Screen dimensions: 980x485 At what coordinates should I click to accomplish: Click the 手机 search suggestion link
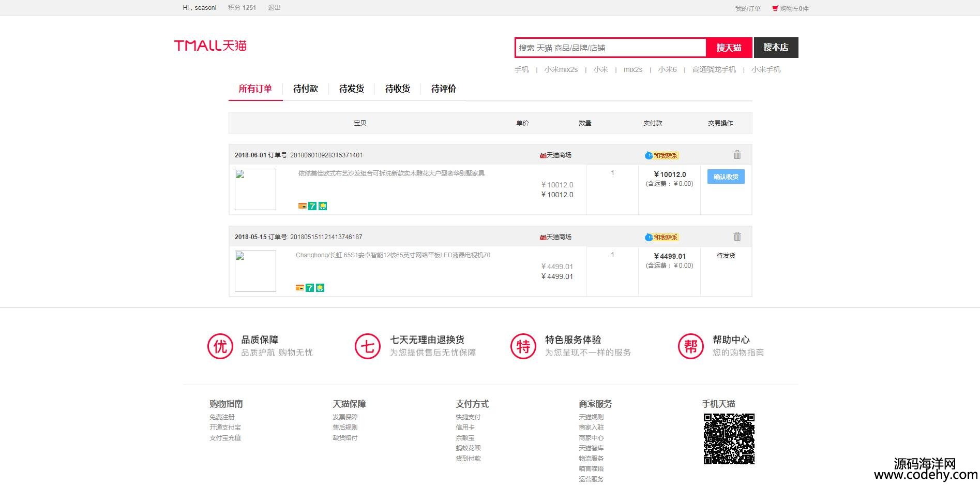click(522, 69)
